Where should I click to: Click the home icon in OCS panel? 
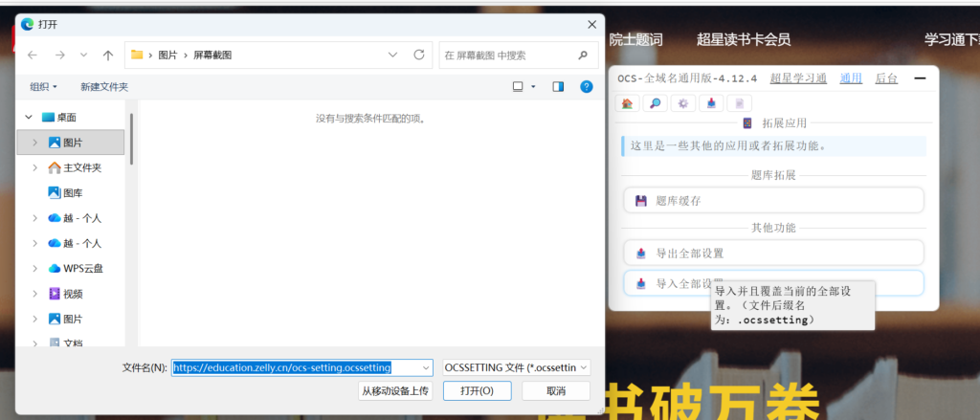(x=628, y=103)
